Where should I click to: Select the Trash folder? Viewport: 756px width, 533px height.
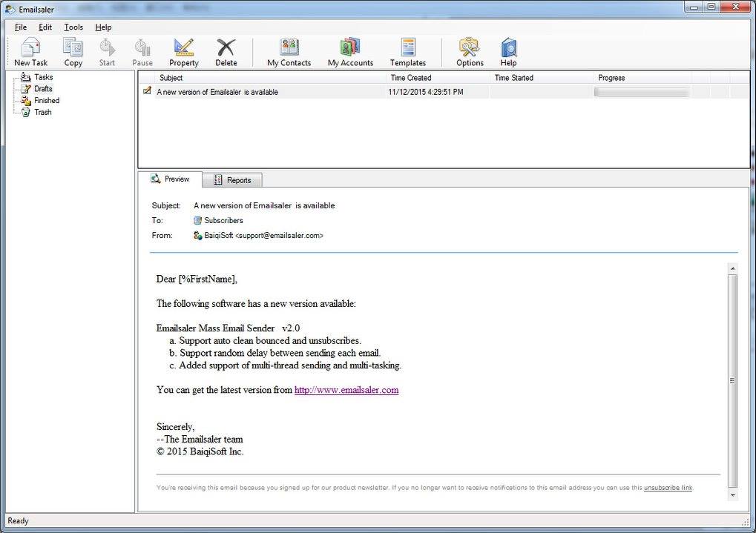tap(42, 112)
